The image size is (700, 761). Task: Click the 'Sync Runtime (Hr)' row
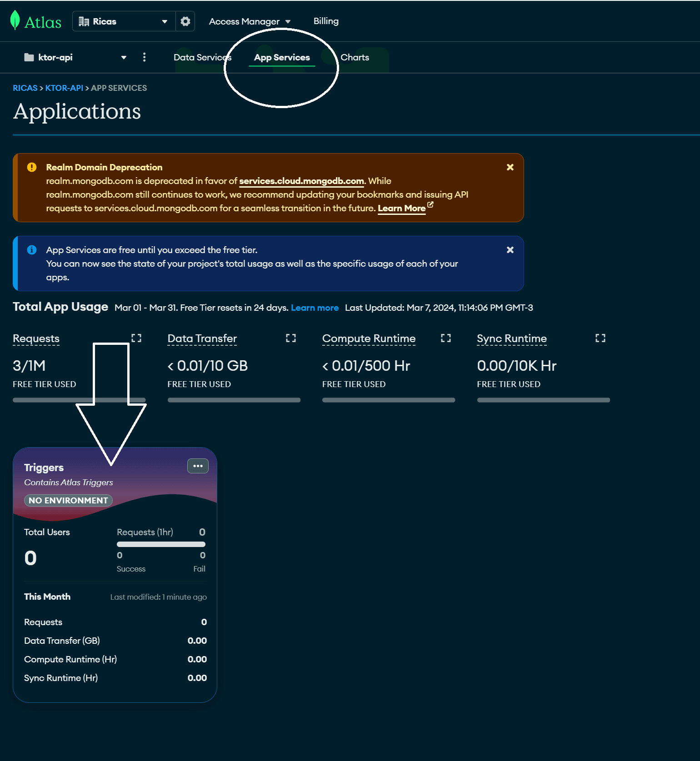[115, 678]
